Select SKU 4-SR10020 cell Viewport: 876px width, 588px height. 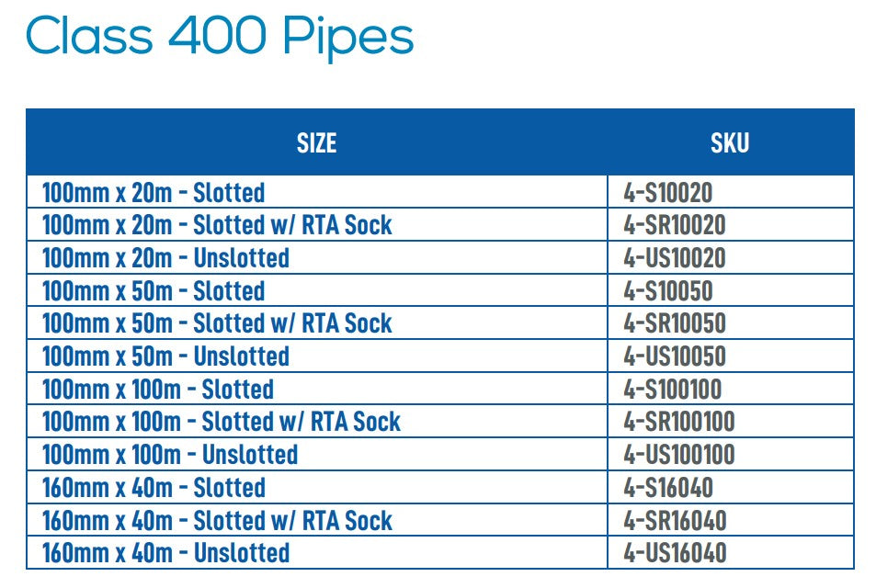coord(675,225)
